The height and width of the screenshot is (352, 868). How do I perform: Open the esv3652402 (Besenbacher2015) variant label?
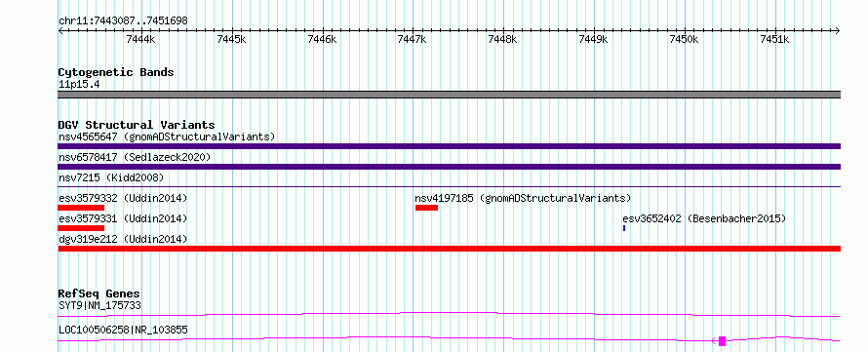[704, 219]
